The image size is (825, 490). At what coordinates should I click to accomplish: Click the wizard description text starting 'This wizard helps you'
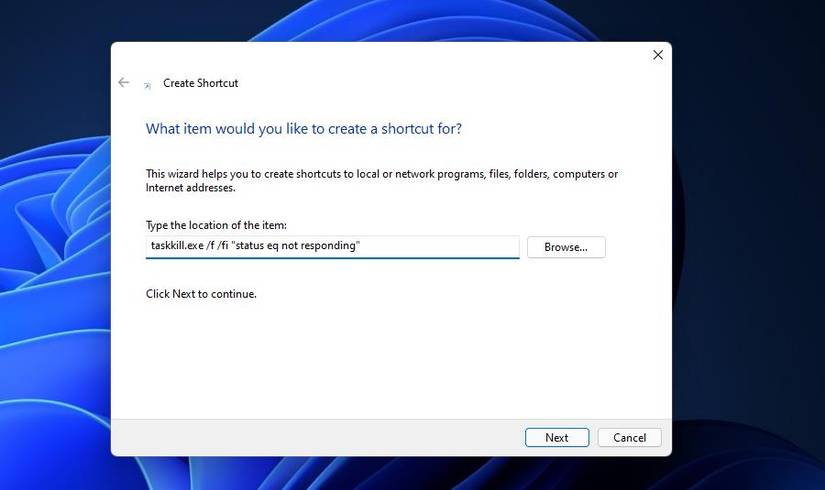381,181
